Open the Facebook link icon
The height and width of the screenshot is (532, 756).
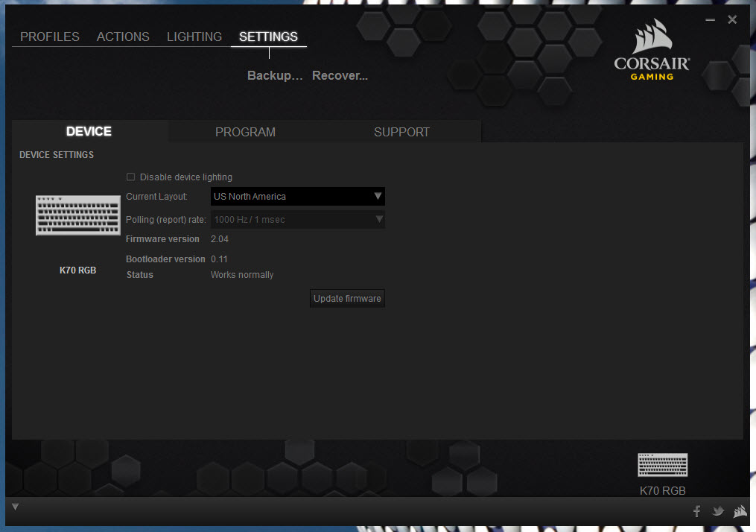[x=696, y=511]
